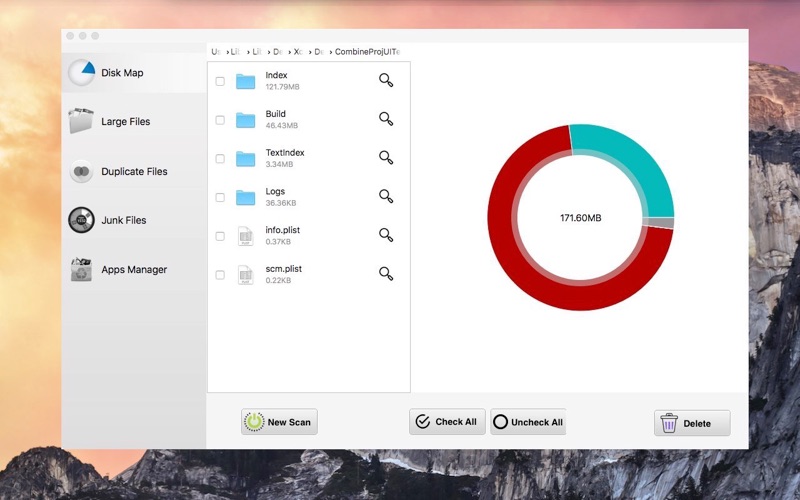
Task: Reveal TextIndex using its magnifier icon
Action: 386,158
